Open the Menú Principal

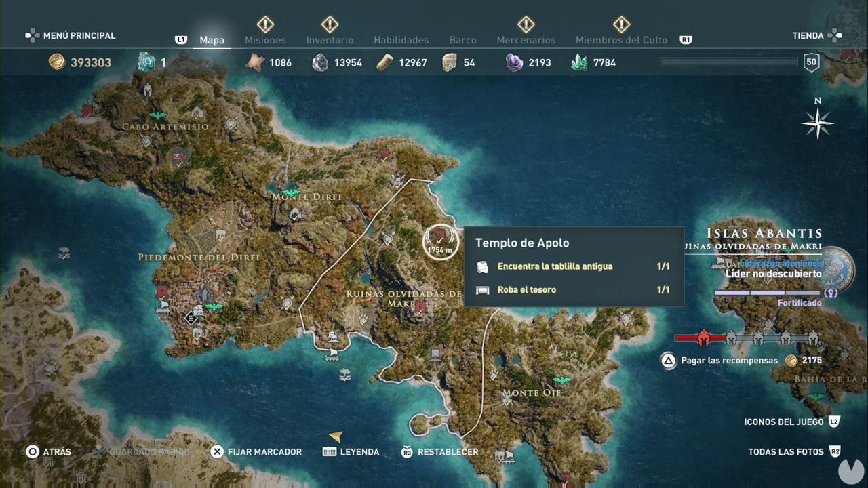pyautogui.click(x=71, y=35)
